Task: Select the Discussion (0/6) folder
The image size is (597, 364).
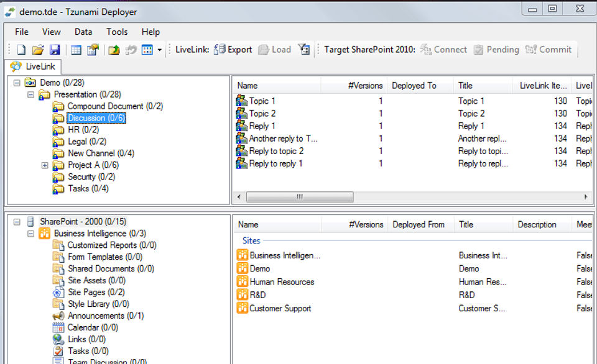Action: (x=96, y=118)
